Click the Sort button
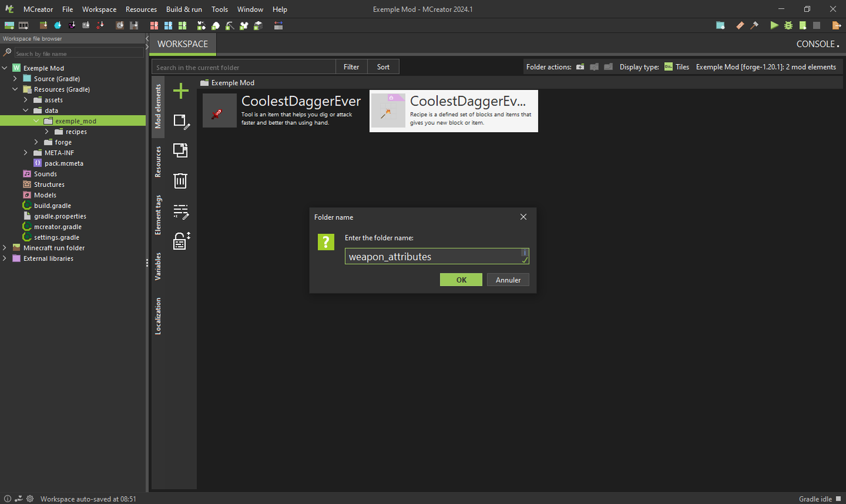 [x=383, y=67]
